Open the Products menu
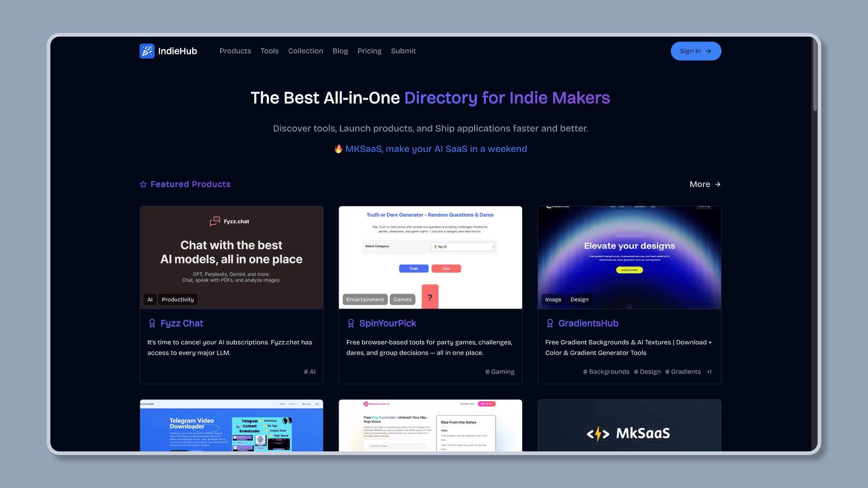Viewport: 868px width, 488px height. [235, 51]
